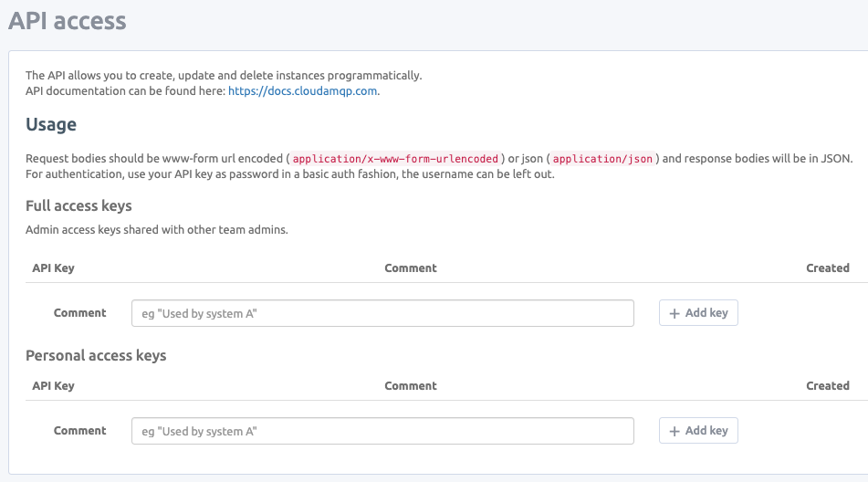Open the docs.cloudamqp.com documentation link
Image resolution: width=868 pixels, height=482 pixels.
pos(303,90)
